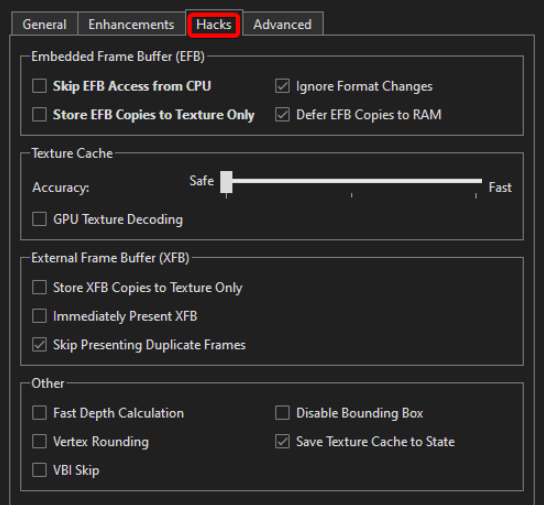Switch to the General tab
544x505 pixels.
point(44,24)
